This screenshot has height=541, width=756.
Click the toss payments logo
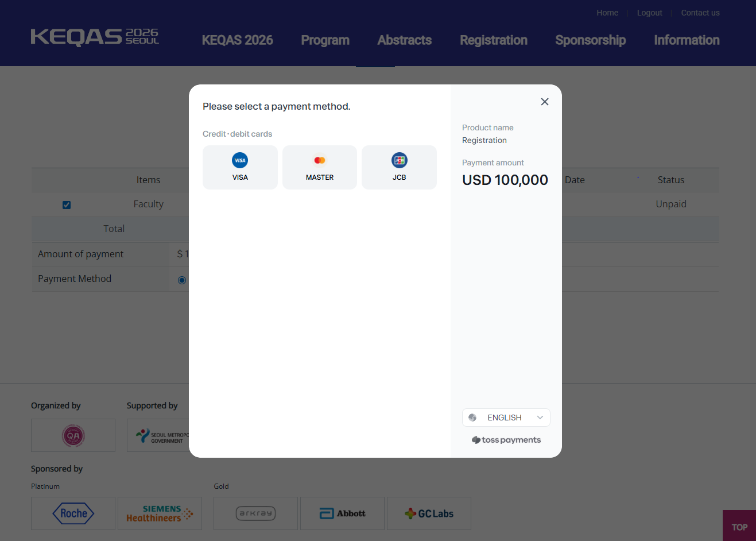506,440
